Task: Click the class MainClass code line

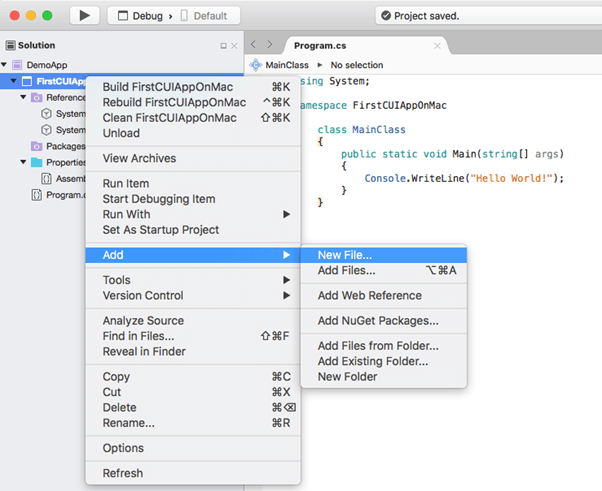Action: pyautogui.click(x=361, y=129)
